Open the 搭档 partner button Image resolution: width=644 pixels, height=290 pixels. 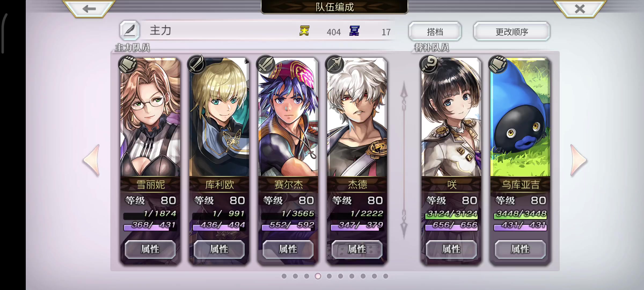[x=435, y=32]
